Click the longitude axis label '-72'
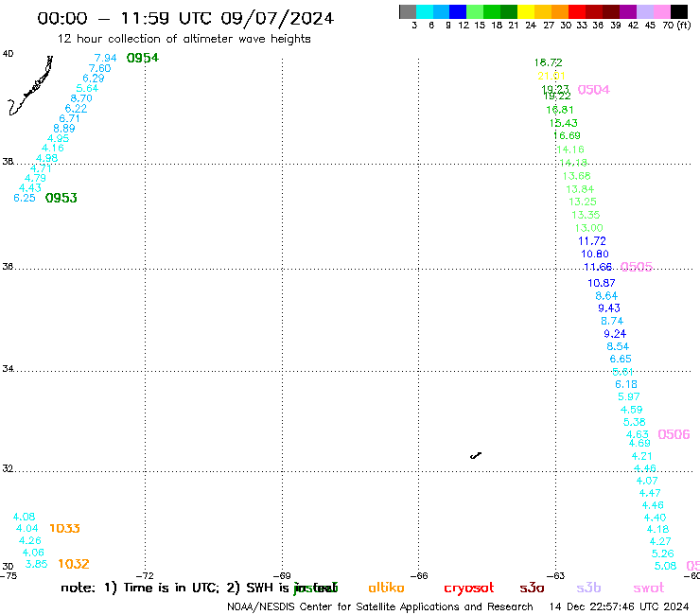The width and height of the screenshot is (700, 615). pyautogui.click(x=145, y=576)
